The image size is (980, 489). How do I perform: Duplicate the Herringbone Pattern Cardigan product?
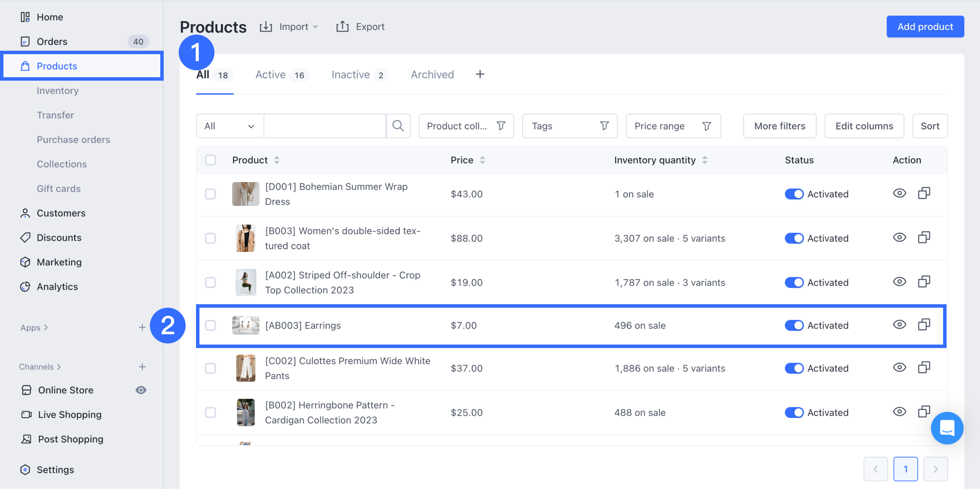(924, 412)
